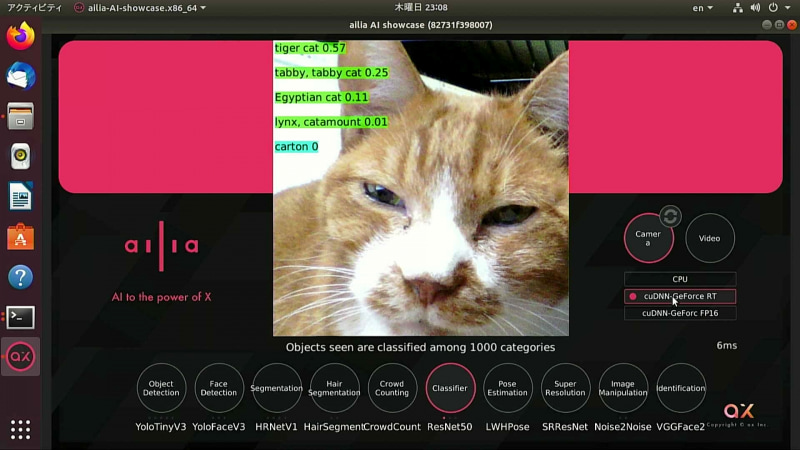Open Terminal from the dock
This screenshot has height=450, width=800.
pos(20,317)
